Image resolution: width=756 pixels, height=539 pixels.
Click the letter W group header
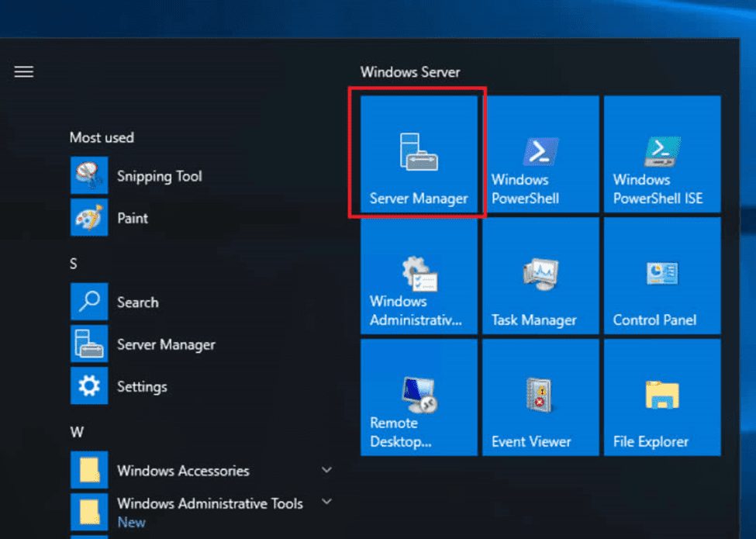pos(77,431)
